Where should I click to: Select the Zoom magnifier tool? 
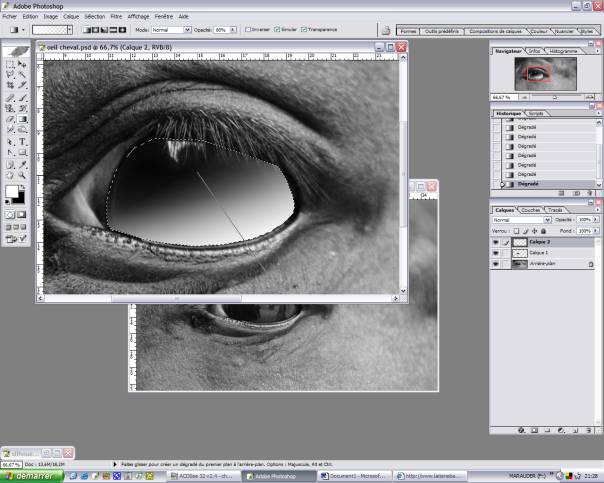tap(22, 175)
